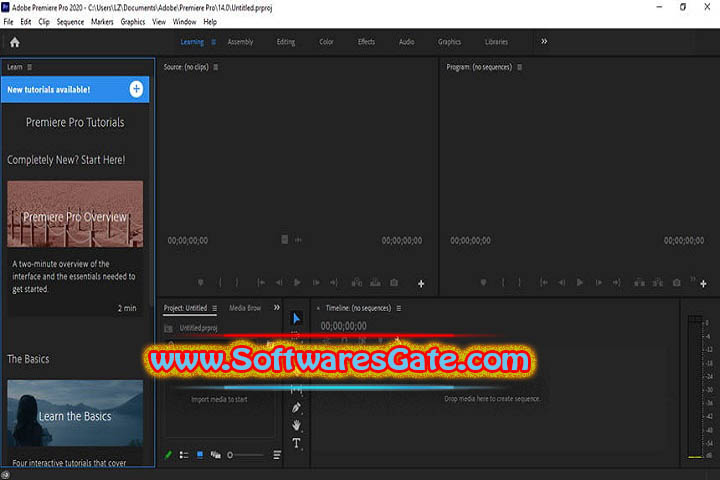Open the File menu
The width and height of the screenshot is (720, 480).
pyautogui.click(x=8, y=22)
